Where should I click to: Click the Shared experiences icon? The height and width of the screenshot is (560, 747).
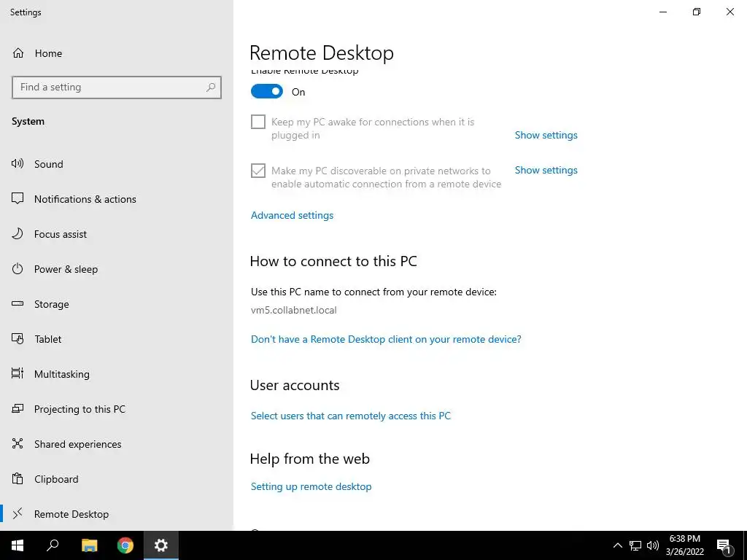(x=18, y=444)
